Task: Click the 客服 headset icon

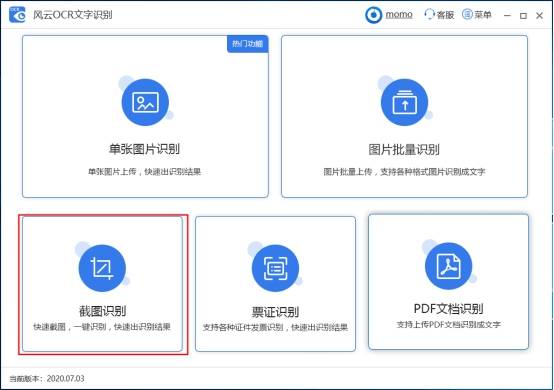Action: click(x=429, y=14)
